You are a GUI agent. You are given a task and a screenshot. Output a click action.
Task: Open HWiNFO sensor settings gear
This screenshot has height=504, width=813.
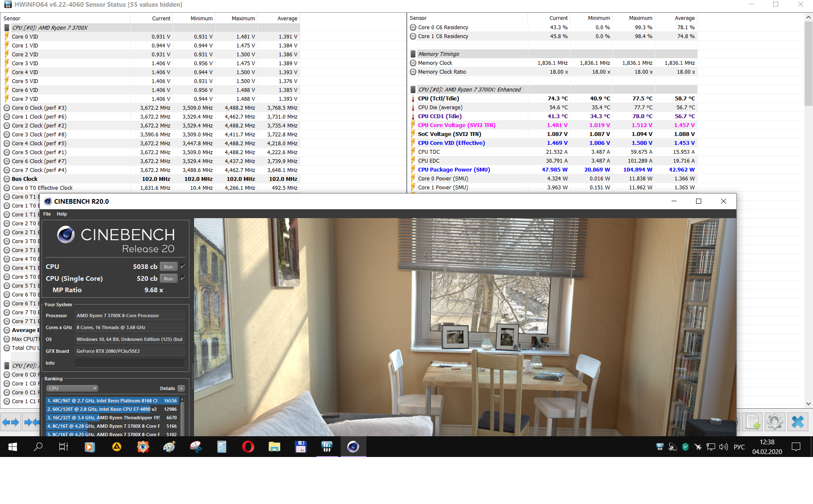[775, 422]
